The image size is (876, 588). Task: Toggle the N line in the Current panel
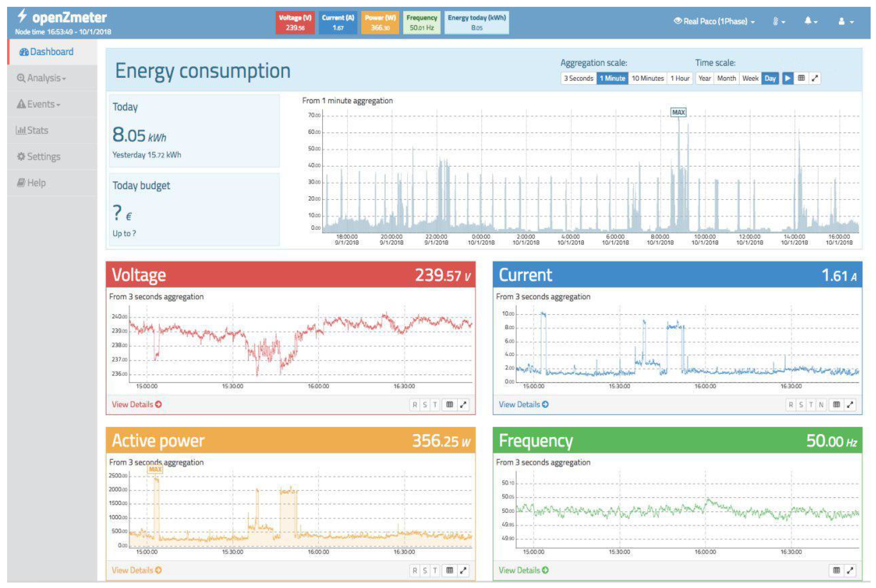821,404
